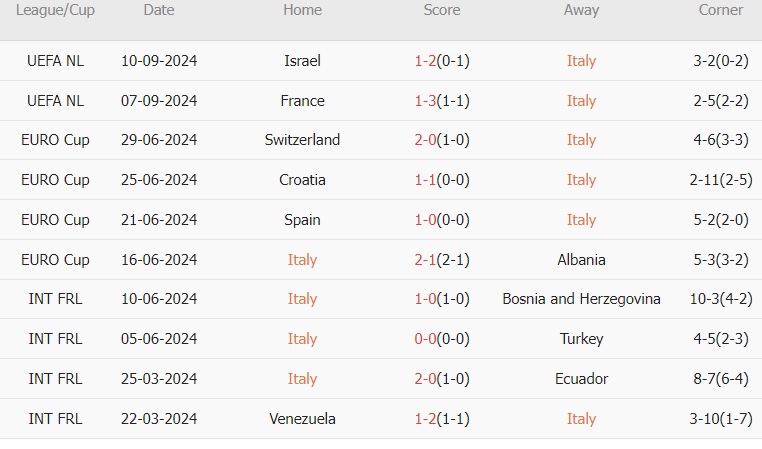
Task: Click Bosnia and Herzegovina team name
Action: pos(581,299)
